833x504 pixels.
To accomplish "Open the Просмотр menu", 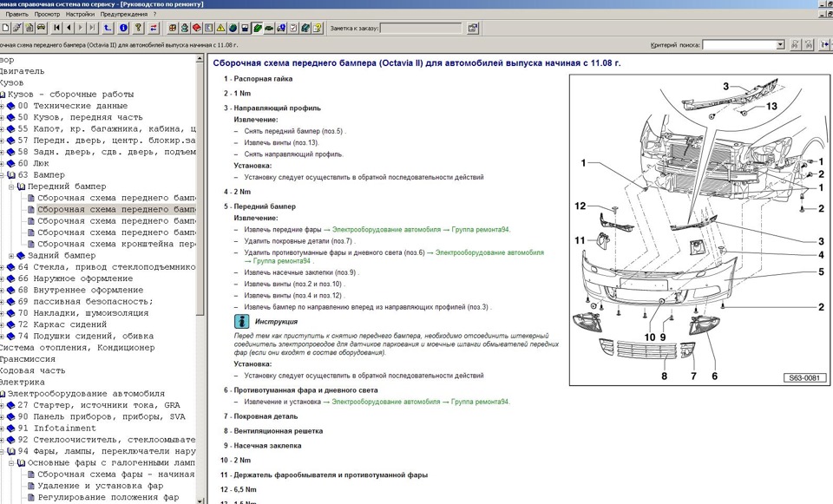I will click(x=47, y=15).
